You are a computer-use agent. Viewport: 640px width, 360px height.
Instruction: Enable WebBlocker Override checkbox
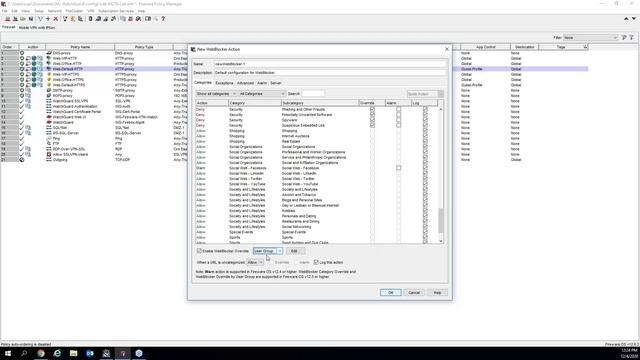199,251
